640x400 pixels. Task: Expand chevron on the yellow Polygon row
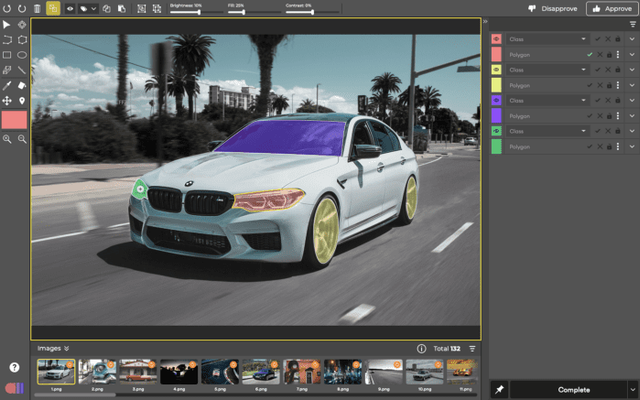(x=632, y=85)
